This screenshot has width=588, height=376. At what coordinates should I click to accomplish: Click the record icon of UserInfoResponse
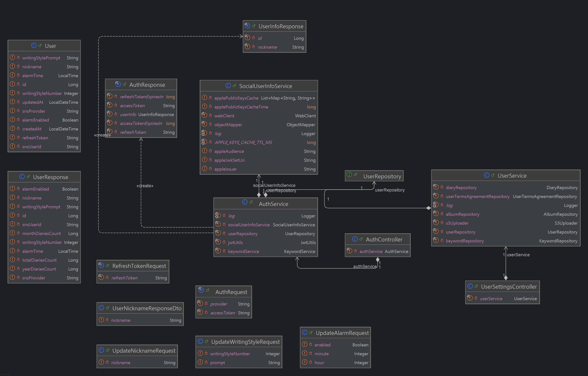point(247,26)
